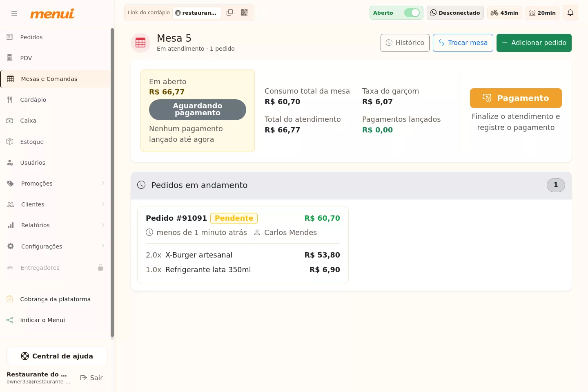Click the Pagamentos lançados value R$ 0,00
This screenshot has height=392, width=588.
(377, 130)
